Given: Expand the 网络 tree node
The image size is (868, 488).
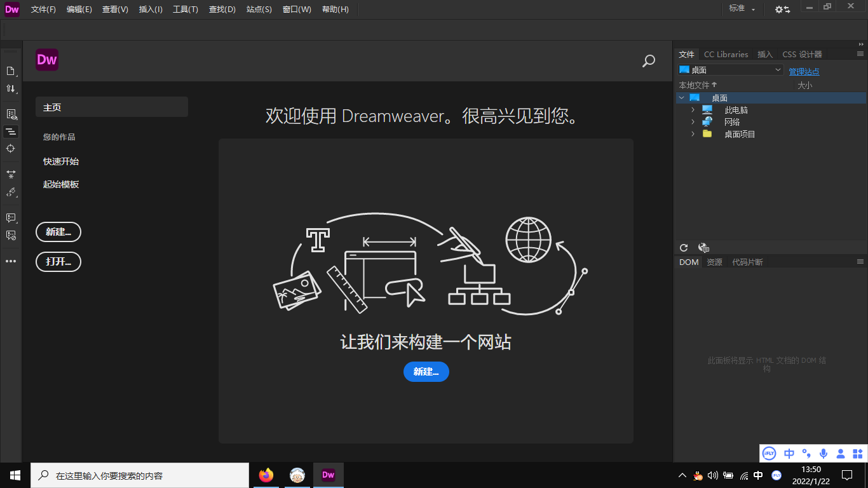Looking at the screenshot, I should point(693,122).
